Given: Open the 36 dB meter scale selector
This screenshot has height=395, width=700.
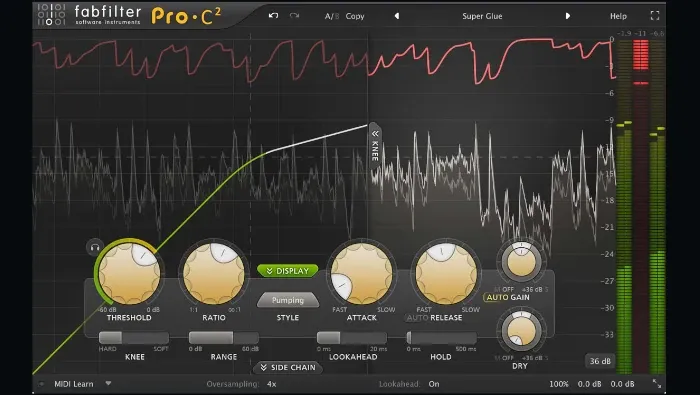Looking at the screenshot, I should tap(600, 361).
